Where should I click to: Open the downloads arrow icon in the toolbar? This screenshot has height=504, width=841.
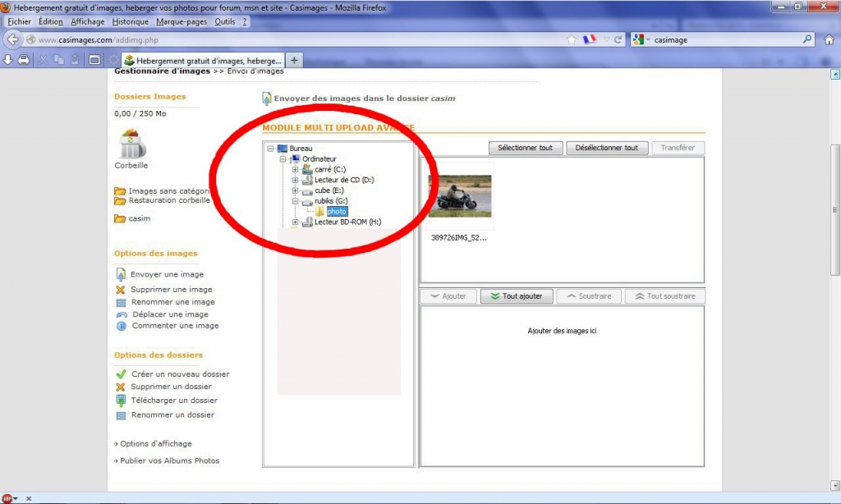click(x=8, y=60)
